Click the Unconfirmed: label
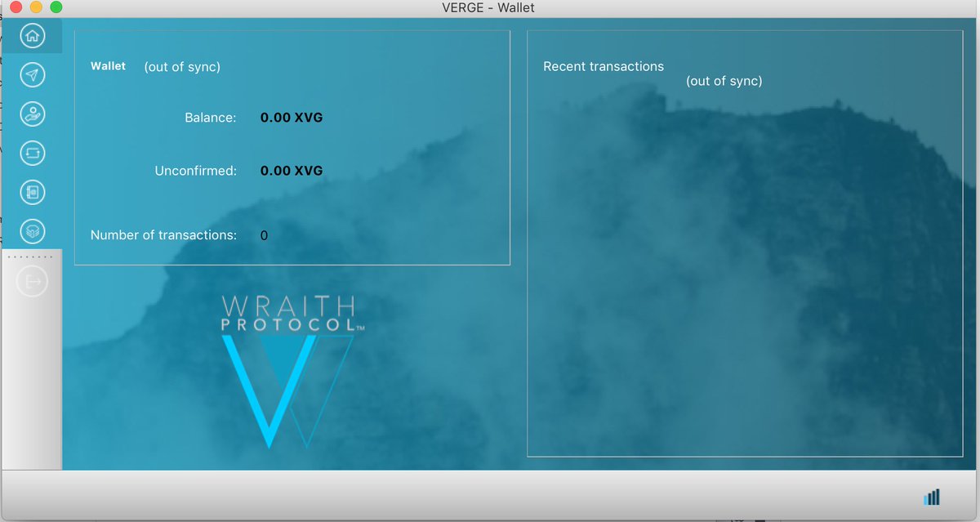 (x=196, y=171)
